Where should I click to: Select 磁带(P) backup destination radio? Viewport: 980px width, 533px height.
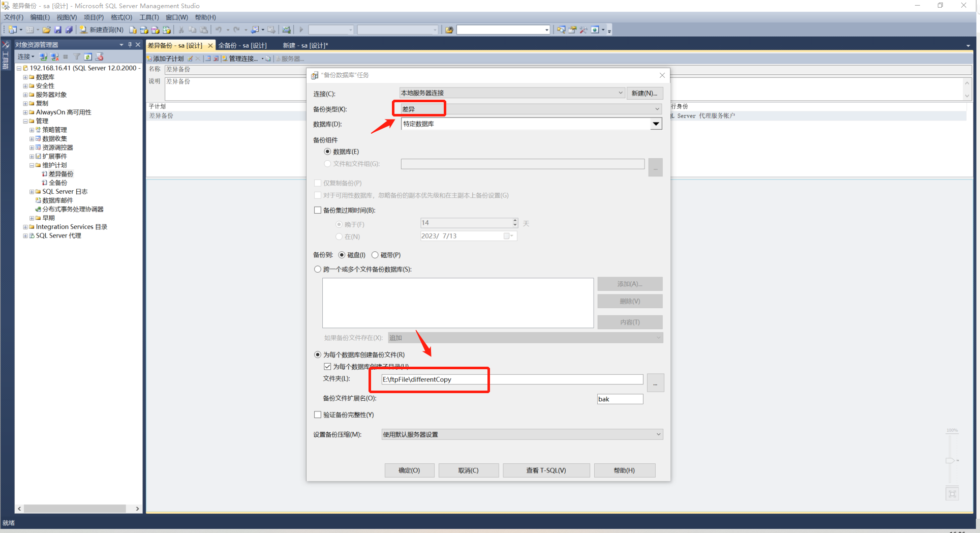[375, 255]
